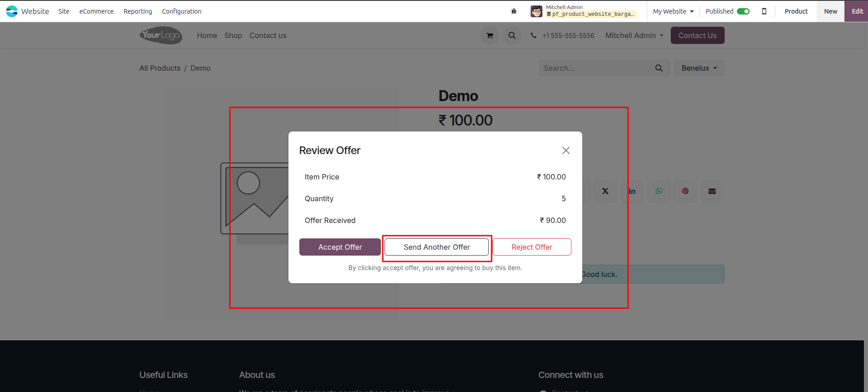Expand Mitchell Admin user menu

click(x=634, y=35)
